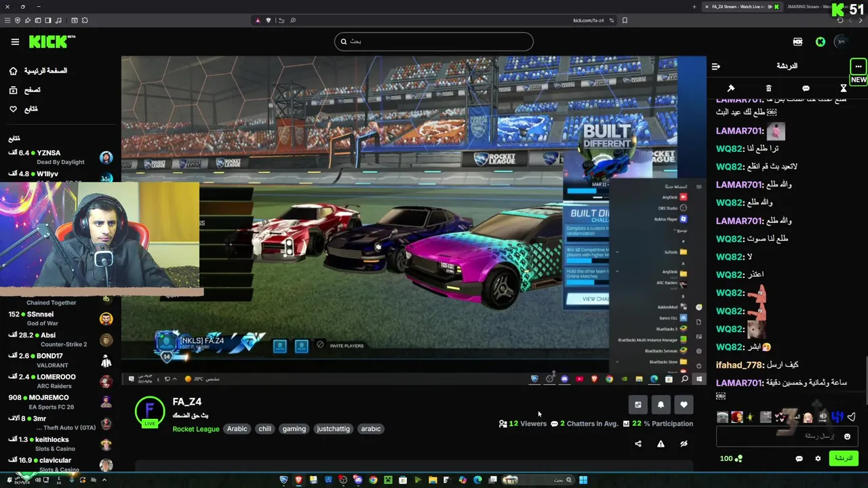Click the first emote in quick emote row

point(722,417)
